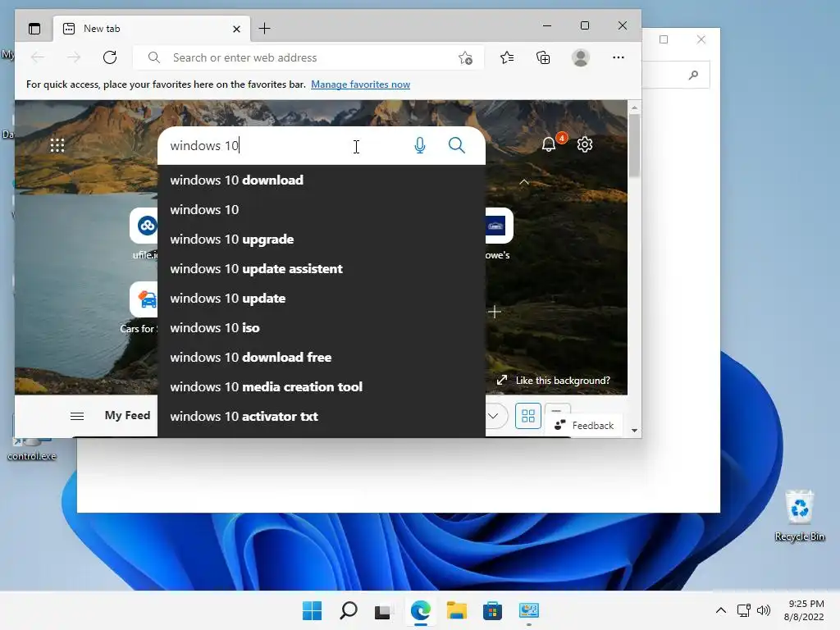This screenshot has height=630, width=840.
Task: Expand the feed layout dropdown chevron
Action: coord(493,416)
